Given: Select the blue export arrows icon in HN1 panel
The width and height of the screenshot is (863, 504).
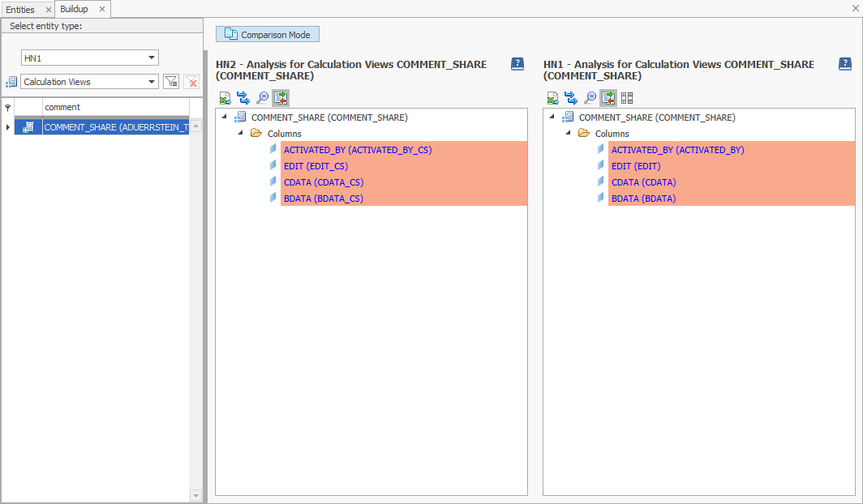Looking at the screenshot, I should (571, 97).
